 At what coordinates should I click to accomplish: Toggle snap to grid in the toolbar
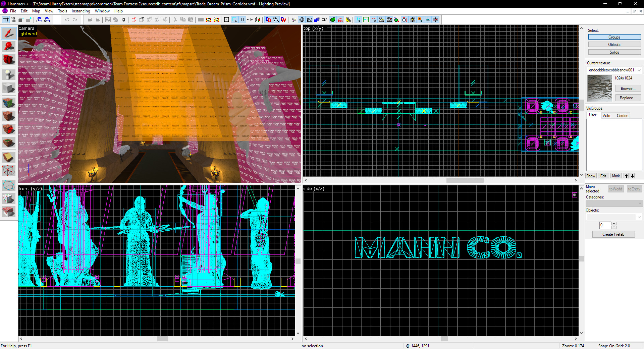tap(6, 19)
